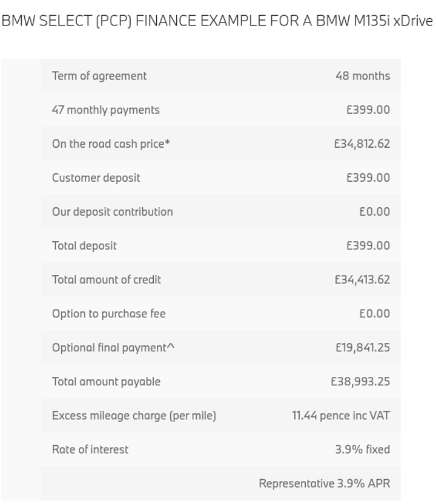Click the Customer deposit label

coord(96,177)
